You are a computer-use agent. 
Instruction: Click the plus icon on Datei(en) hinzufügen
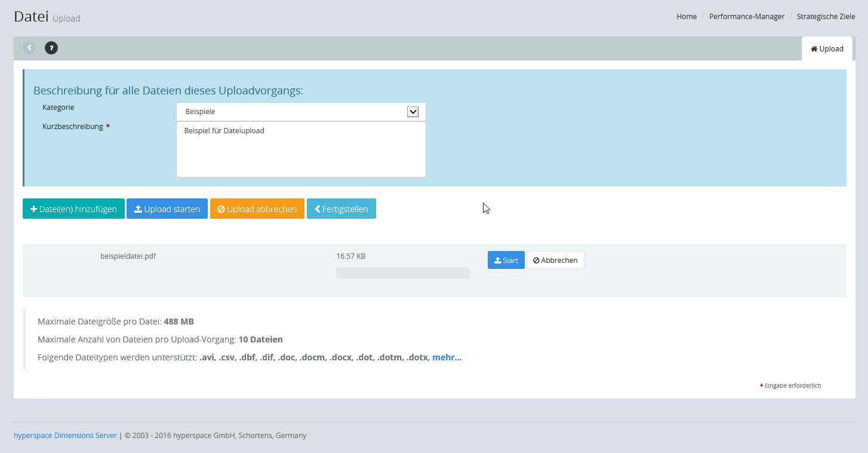[33, 209]
